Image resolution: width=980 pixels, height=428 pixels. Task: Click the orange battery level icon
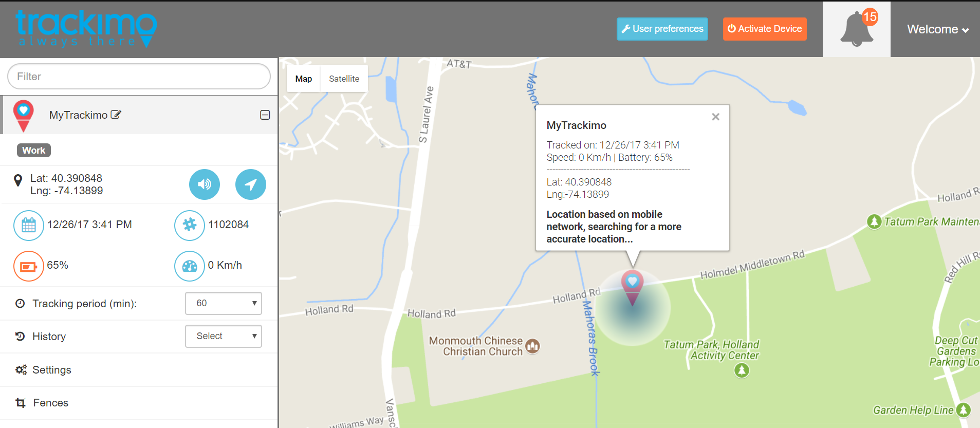pyautogui.click(x=29, y=266)
